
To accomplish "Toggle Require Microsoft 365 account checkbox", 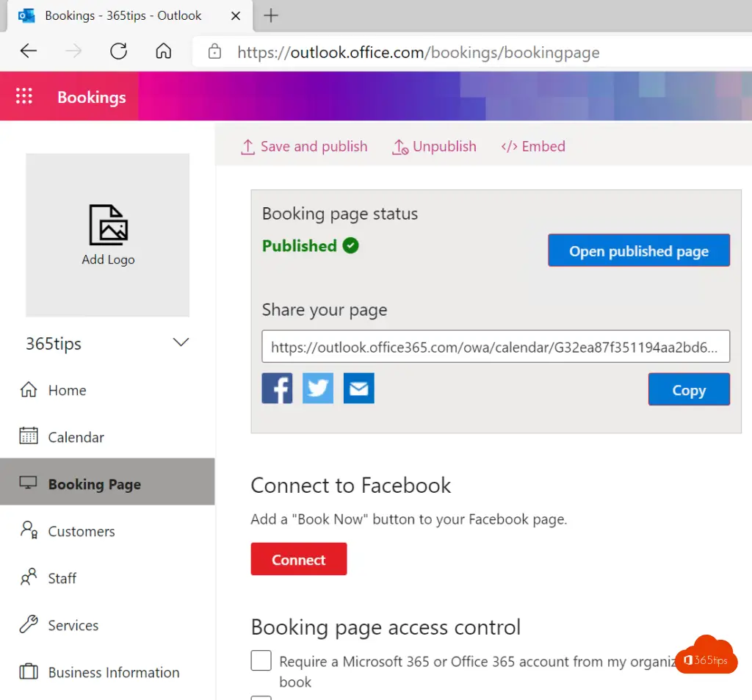I will (x=261, y=660).
